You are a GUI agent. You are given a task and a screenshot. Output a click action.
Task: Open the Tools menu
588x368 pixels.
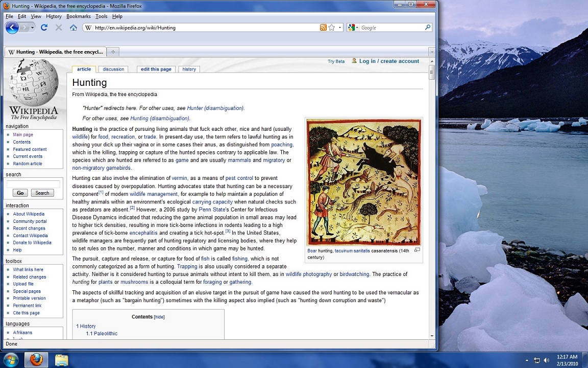101,16
